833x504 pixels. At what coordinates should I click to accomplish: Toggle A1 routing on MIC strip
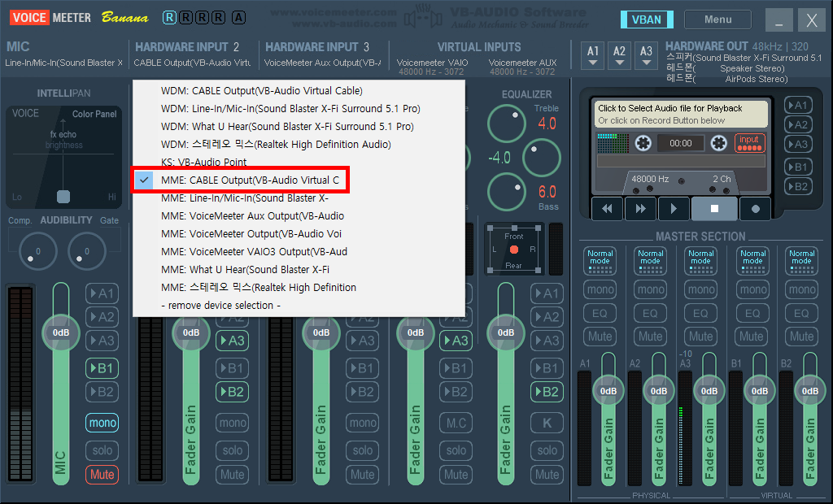(x=102, y=293)
